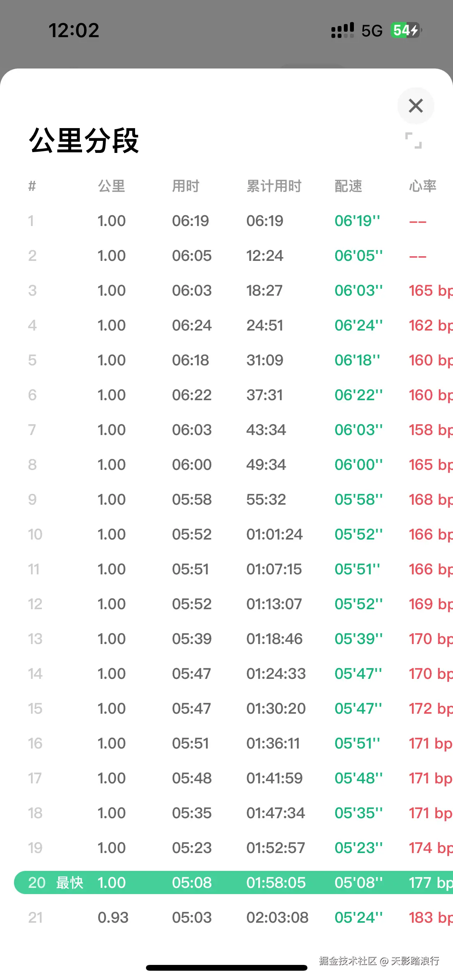Tap pace value 06'19'' in row 1
453x980 pixels.
(357, 221)
